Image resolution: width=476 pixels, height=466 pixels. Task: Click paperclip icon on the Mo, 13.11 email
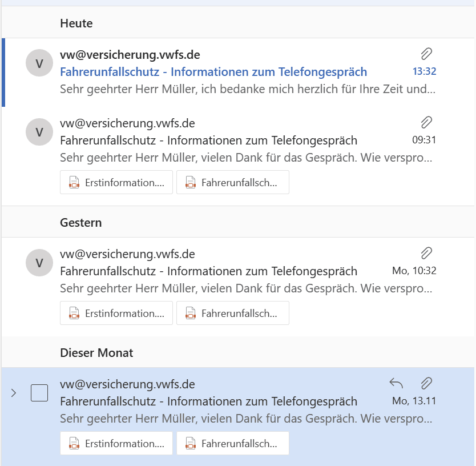coord(426,383)
